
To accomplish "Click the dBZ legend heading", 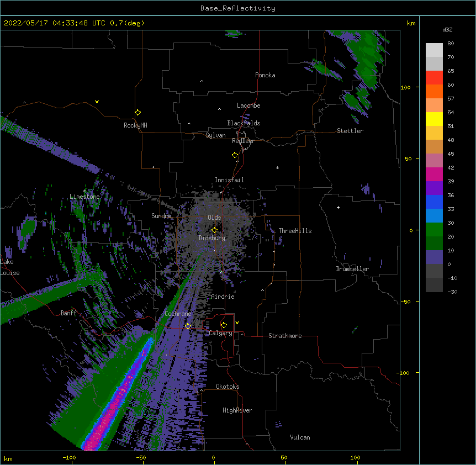I will point(447,30).
